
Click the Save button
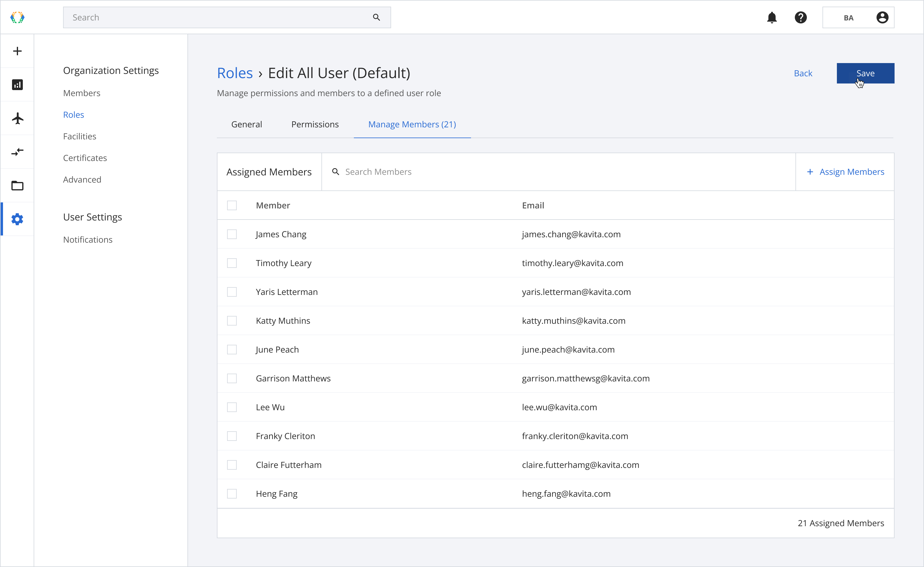click(865, 73)
